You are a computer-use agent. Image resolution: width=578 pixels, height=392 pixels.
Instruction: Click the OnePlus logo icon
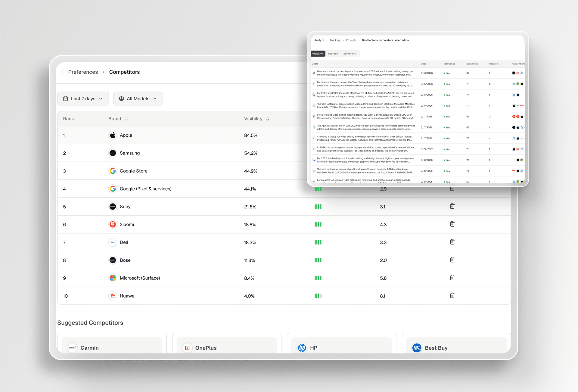coord(187,348)
